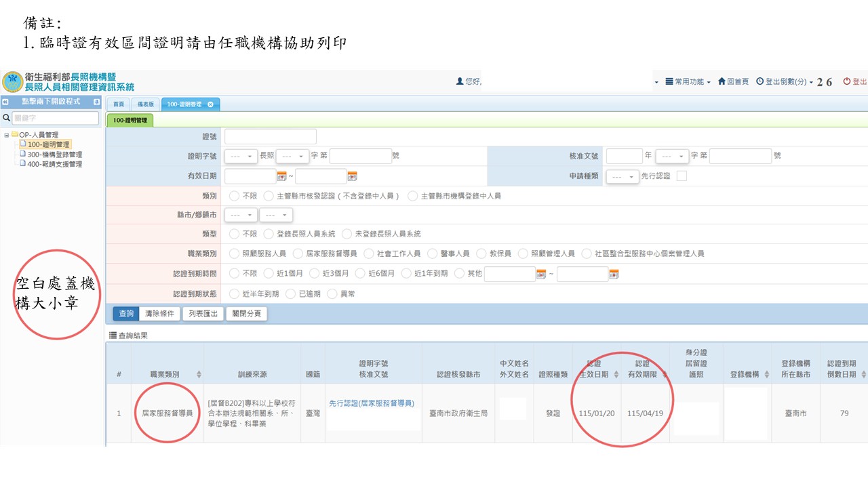Switch to the 儀表版 tab
Screen dimensions: 868x488
click(145, 104)
